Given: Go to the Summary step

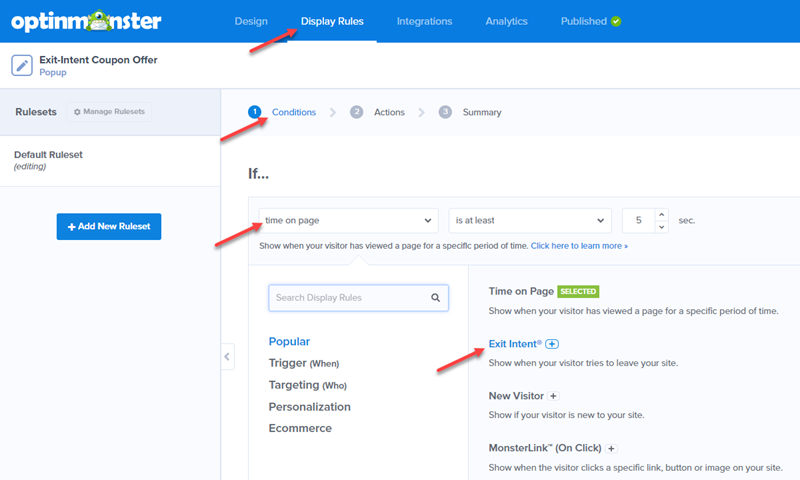Looking at the screenshot, I should [x=481, y=112].
